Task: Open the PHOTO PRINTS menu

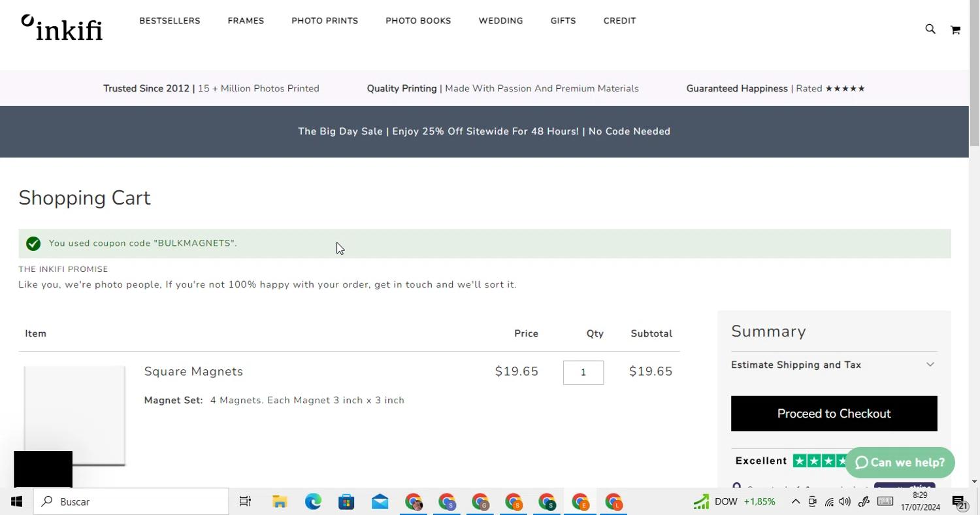Action: pyautogui.click(x=325, y=21)
